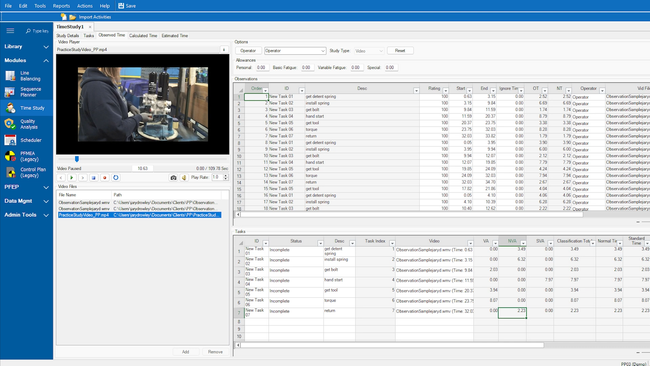This screenshot has width=650, height=366.
Task: Capture a video snapshot with the camera icon
Action: (173, 177)
